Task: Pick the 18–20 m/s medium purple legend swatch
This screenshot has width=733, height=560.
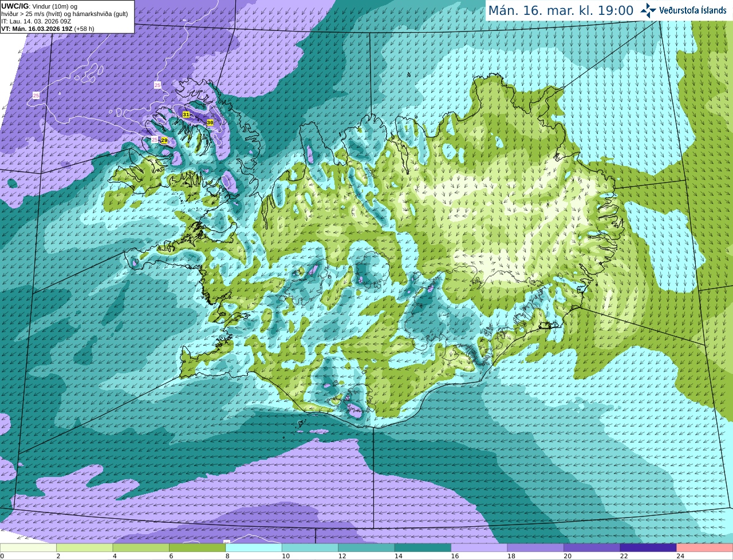Action: tap(536, 547)
